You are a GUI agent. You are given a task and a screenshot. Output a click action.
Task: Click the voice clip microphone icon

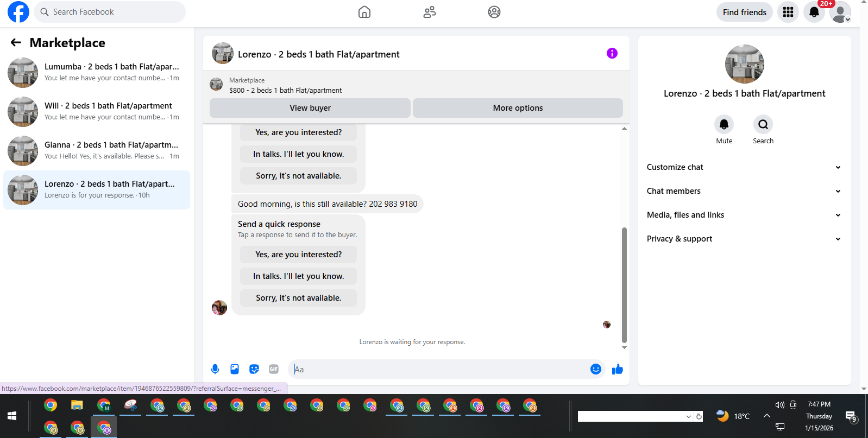pyautogui.click(x=215, y=369)
